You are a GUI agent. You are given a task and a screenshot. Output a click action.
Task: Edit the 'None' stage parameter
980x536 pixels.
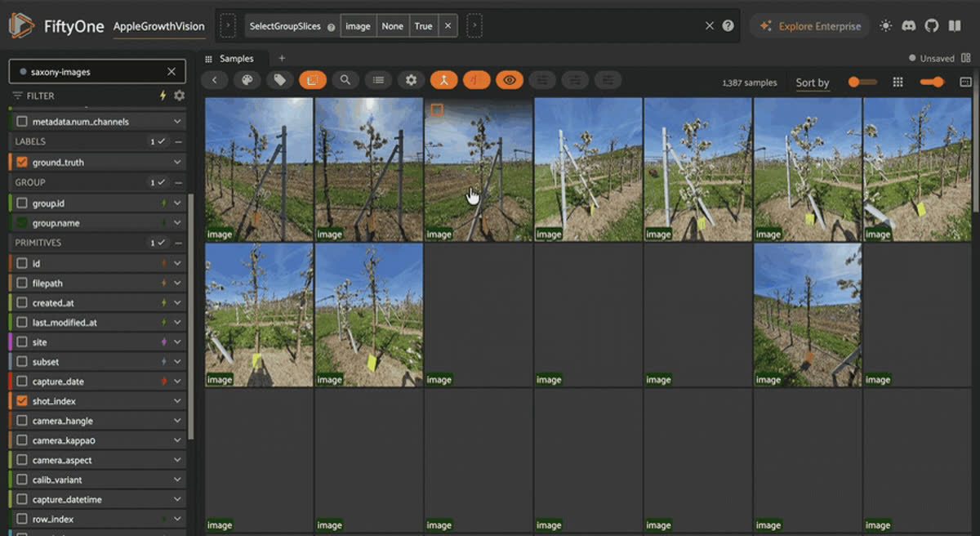tap(393, 26)
